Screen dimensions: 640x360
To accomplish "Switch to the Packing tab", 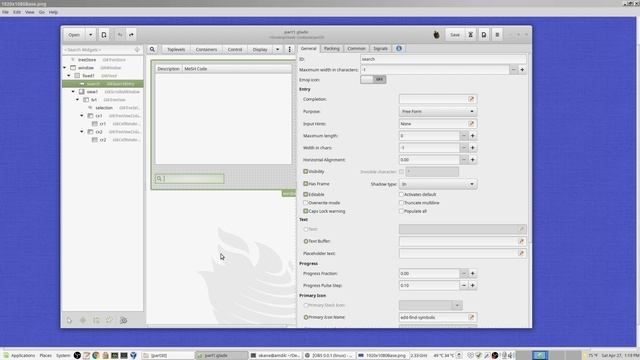I will [x=331, y=49].
